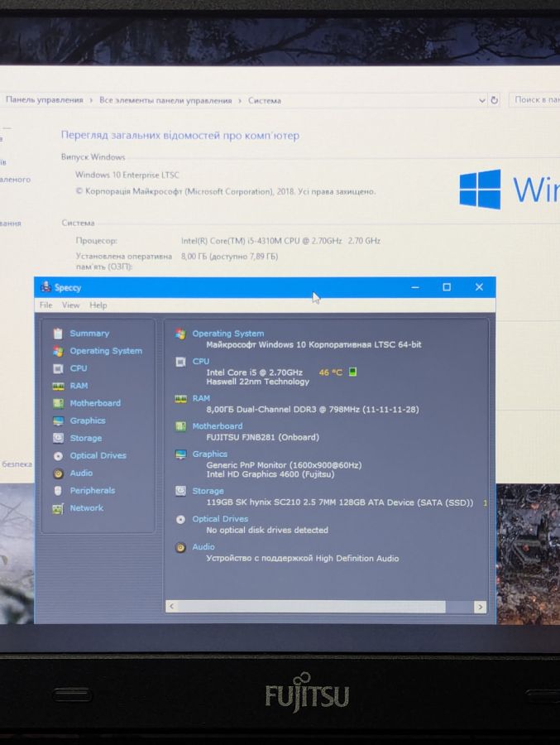This screenshot has height=745, width=560.
Task: Click the CPU icon in summary panel
Action: (x=180, y=362)
